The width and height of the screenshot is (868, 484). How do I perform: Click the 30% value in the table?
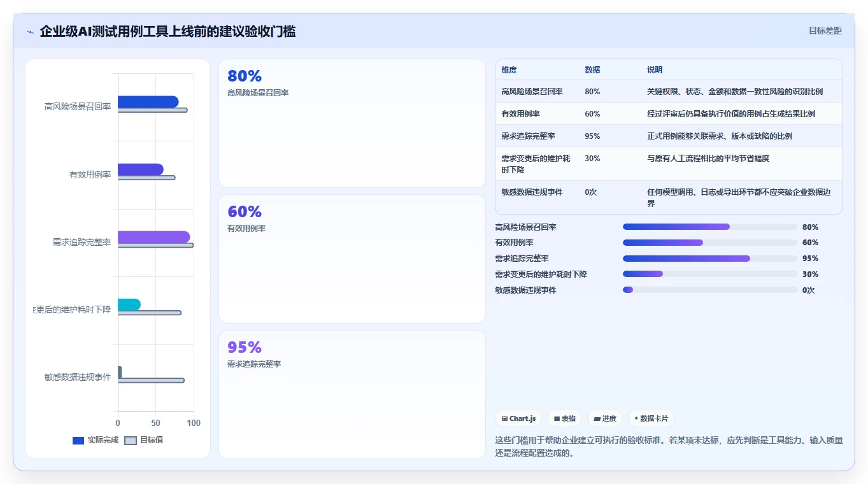pos(592,159)
